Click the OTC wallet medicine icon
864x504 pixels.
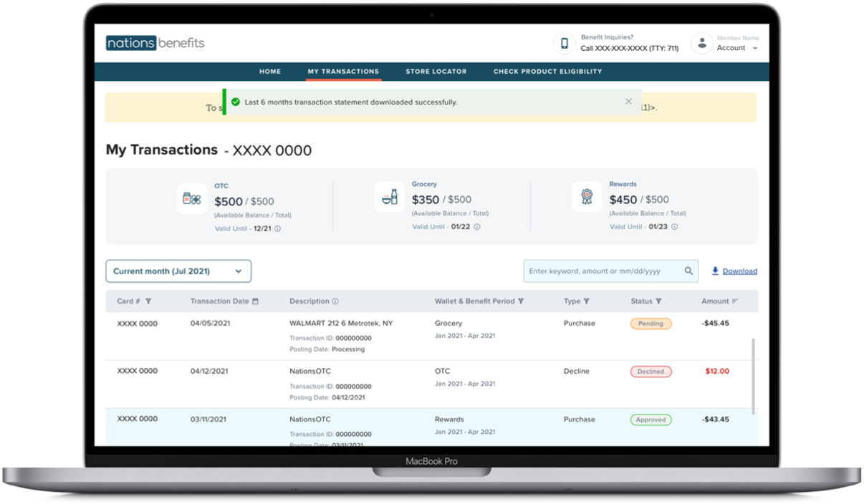(191, 198)
